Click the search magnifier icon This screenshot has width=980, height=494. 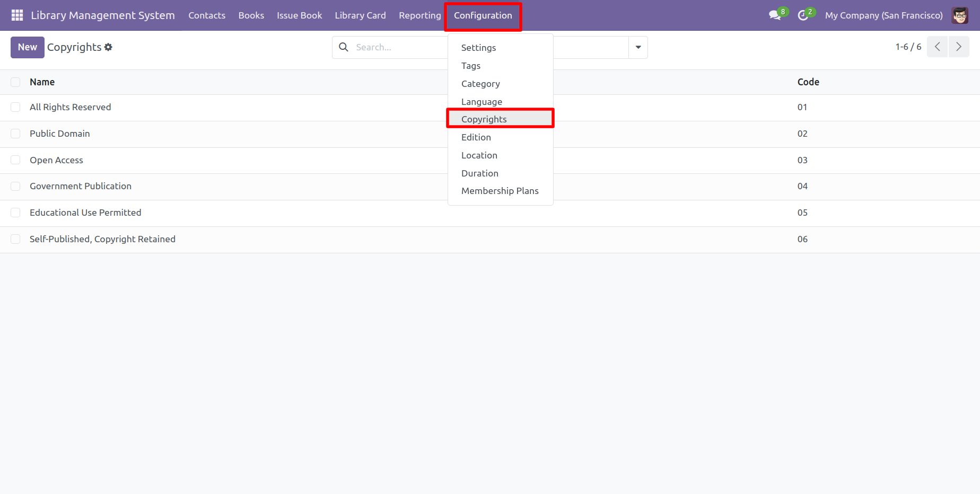344,47
